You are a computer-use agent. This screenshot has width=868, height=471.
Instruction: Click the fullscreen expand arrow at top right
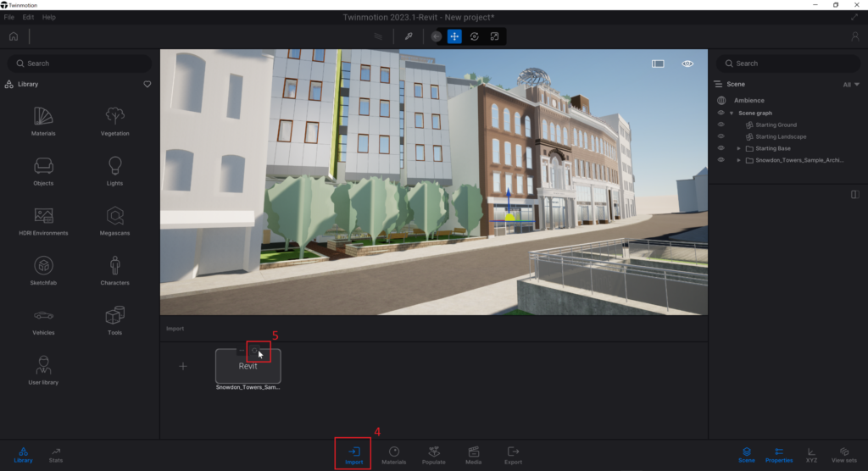[x=854, y=17]
